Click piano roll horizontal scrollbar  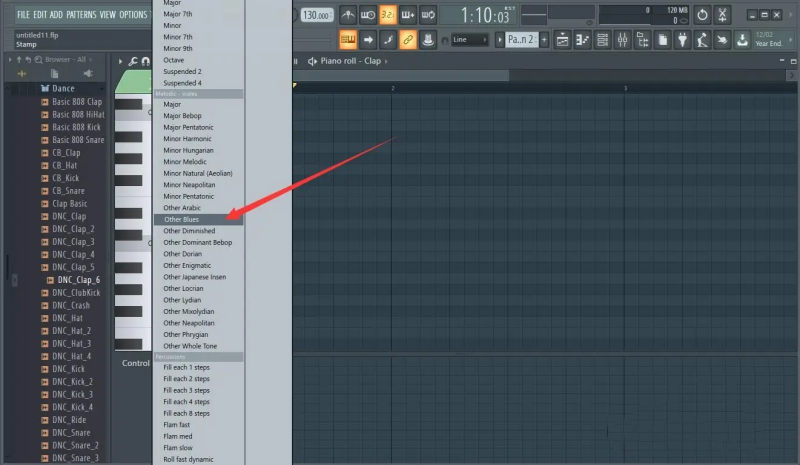tap(401, 76)
